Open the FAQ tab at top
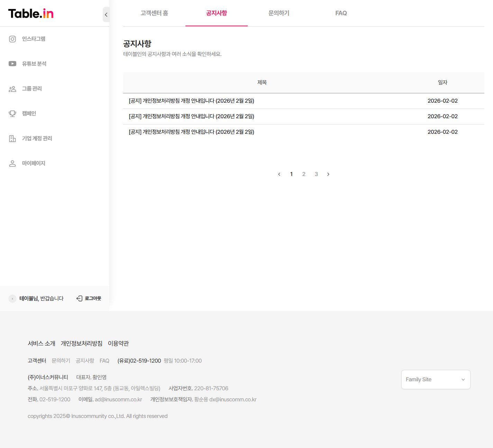Viewport: 493px width, 448px height. (x=341, y=13)
